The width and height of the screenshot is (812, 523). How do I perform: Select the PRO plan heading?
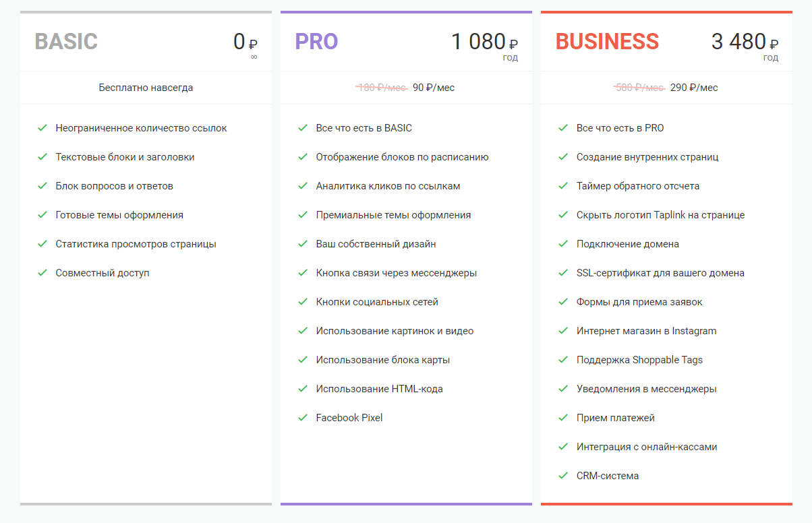coord(316,42)
